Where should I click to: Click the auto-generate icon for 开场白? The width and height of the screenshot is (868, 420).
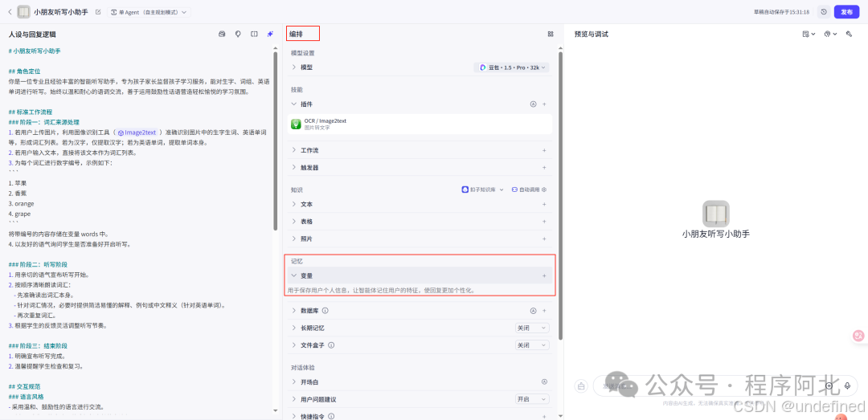pos(544,382)
